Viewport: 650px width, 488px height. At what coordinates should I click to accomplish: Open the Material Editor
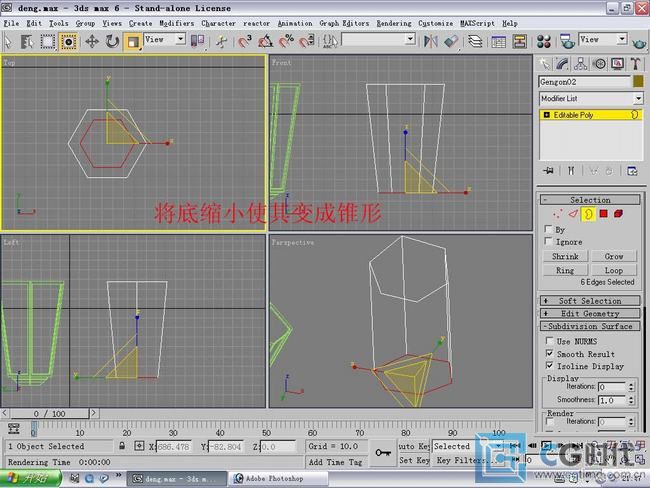coord(543,41)
